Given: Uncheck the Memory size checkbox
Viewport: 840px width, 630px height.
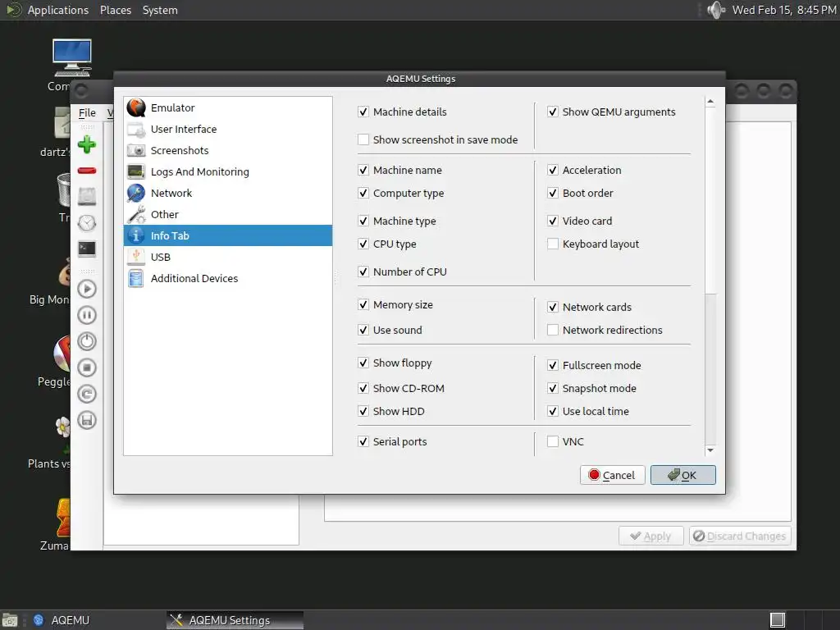Looking at the screenshot, I should pyautogui.click(x=363, y=305).
